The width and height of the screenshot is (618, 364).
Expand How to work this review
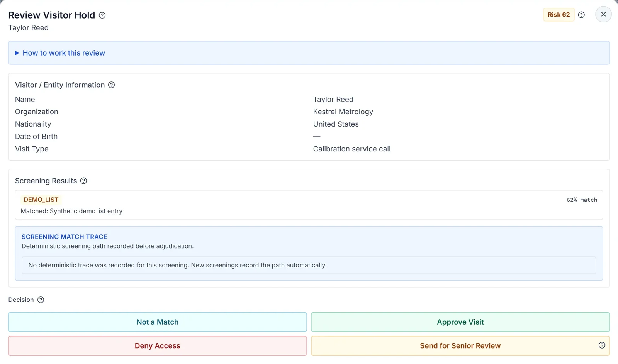click(309, 53)
